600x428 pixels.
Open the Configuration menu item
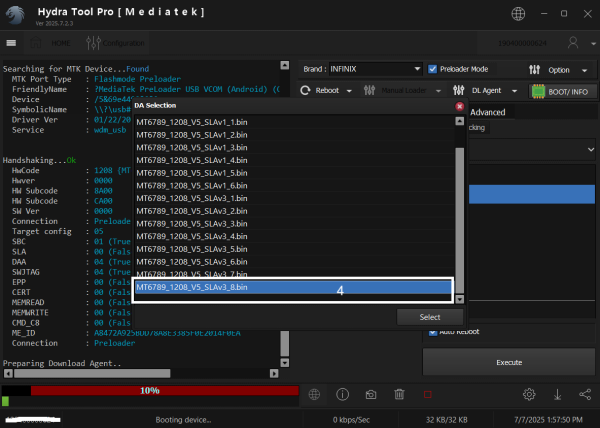point(124,43)
